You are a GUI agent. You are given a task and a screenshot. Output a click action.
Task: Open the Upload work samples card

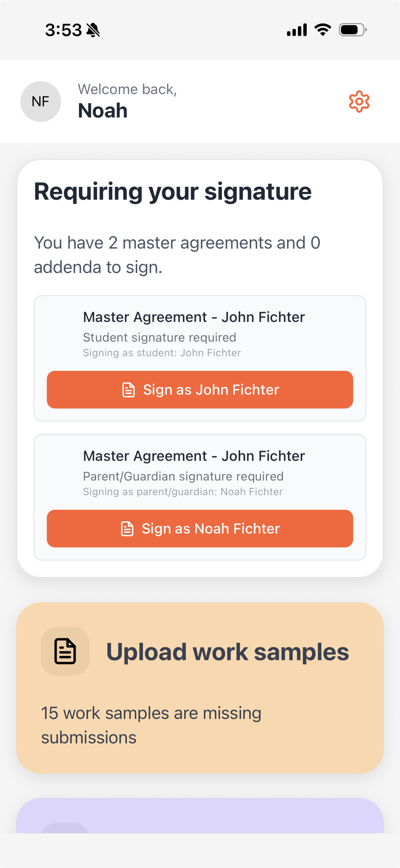point(200,688)
